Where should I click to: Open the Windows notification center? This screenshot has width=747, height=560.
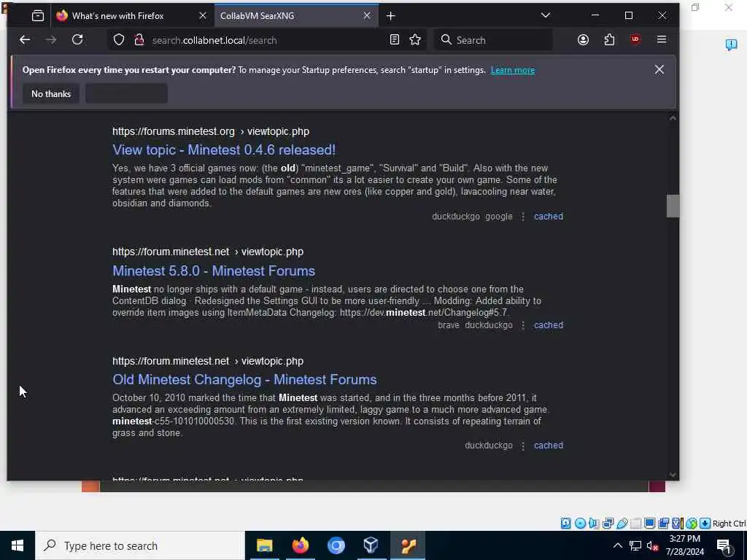pos(724,546)
